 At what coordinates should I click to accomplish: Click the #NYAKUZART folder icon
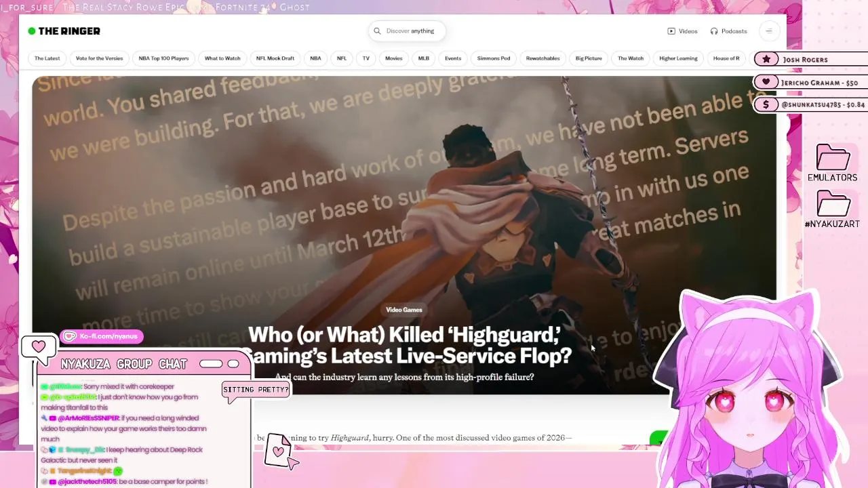[x=833, y=205]
